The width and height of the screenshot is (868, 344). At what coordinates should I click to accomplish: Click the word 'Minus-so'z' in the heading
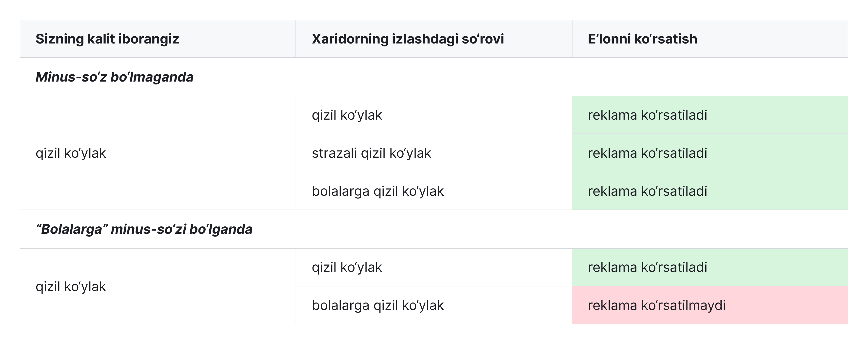click(x=71, y=77)
